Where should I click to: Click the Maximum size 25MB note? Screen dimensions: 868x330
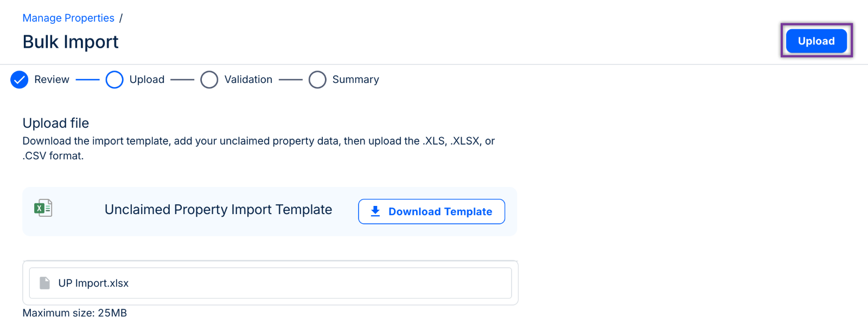coord(75,313)
